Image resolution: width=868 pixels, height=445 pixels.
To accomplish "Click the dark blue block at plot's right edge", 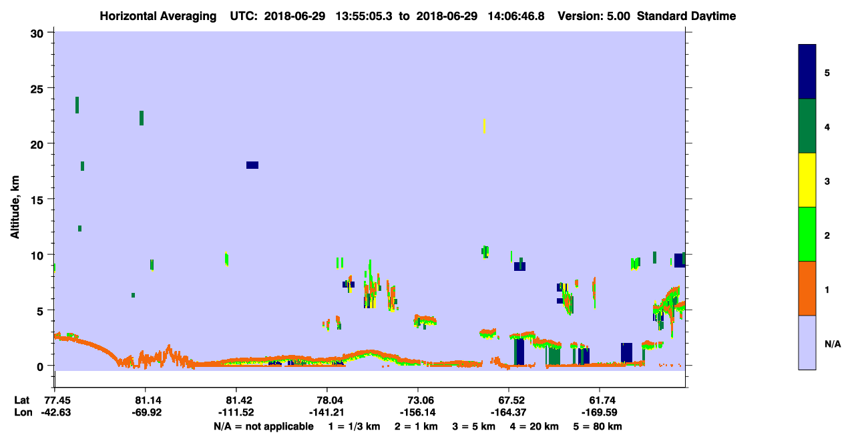I will click(x=679, y=260).
